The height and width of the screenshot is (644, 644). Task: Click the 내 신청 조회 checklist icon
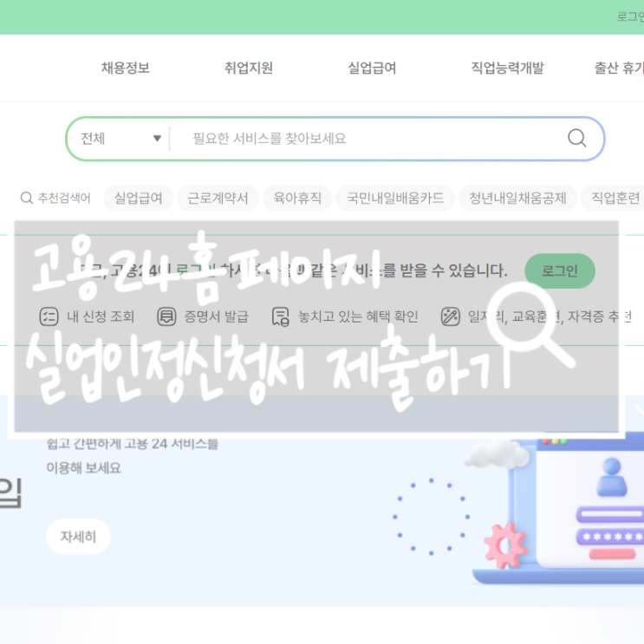pyautogui.click(x=49, y=316)
